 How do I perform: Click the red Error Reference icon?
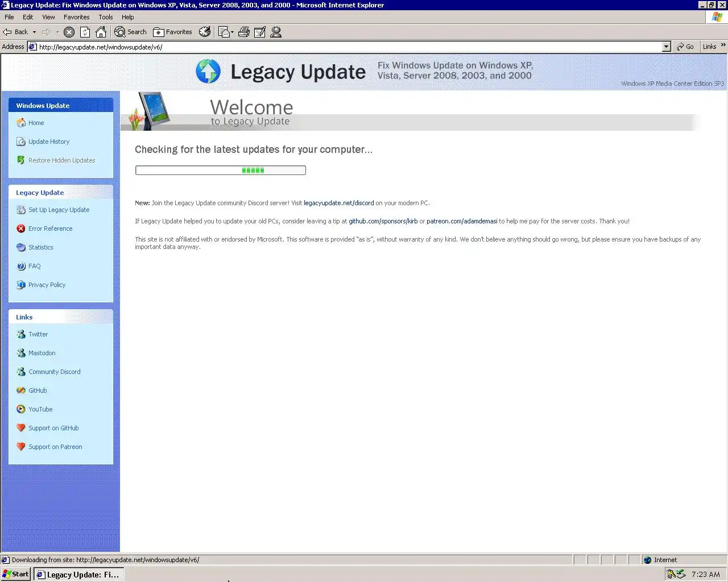21,228
